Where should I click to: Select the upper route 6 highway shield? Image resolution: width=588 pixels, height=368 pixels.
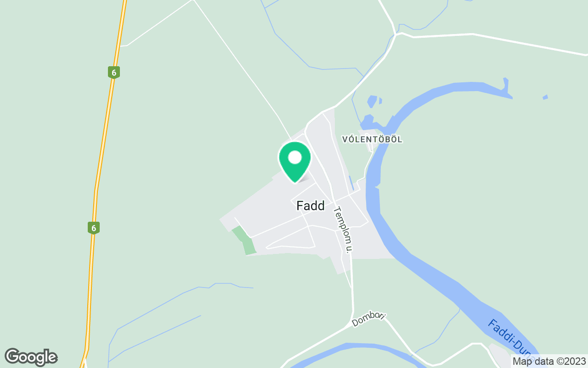click(x=114, y=72)
